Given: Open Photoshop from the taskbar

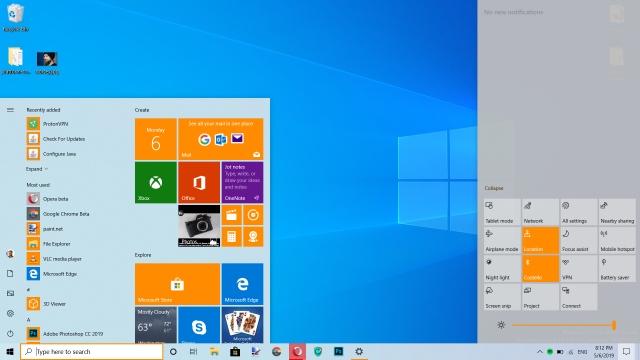Looking at the screenshot, I should point(338,351).
